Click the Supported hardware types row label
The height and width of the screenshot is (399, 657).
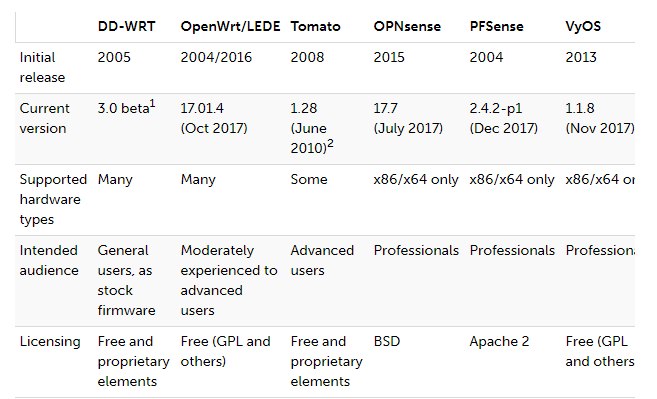click(x=53, y=199)
